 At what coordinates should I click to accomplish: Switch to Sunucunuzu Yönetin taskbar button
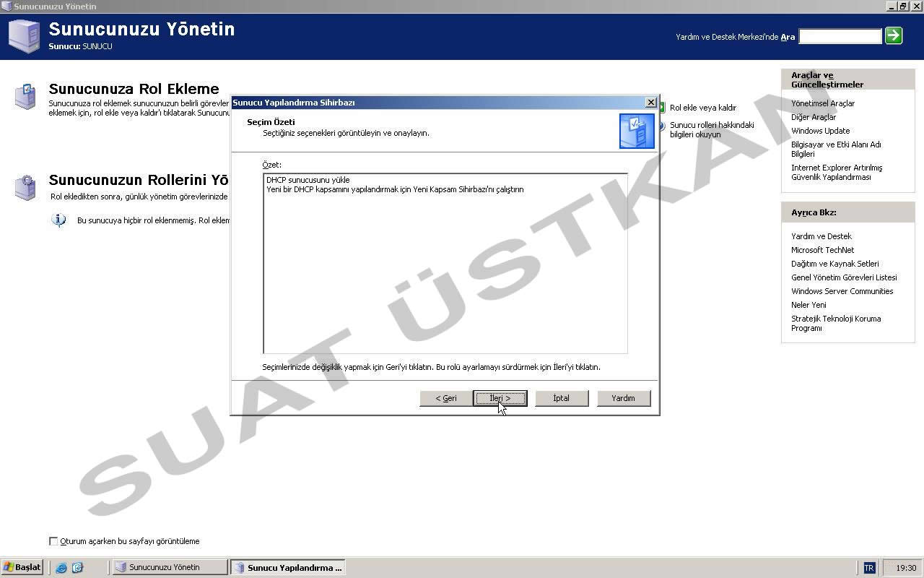pos(170,567)
